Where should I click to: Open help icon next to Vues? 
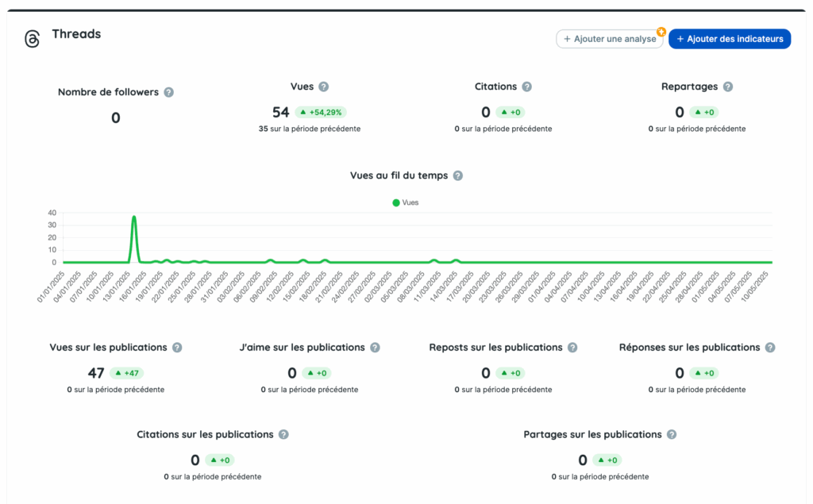[x=323, y=87]
